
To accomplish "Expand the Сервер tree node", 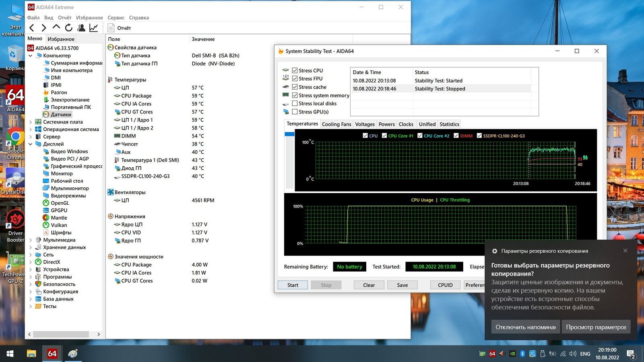I will point(31,137).
